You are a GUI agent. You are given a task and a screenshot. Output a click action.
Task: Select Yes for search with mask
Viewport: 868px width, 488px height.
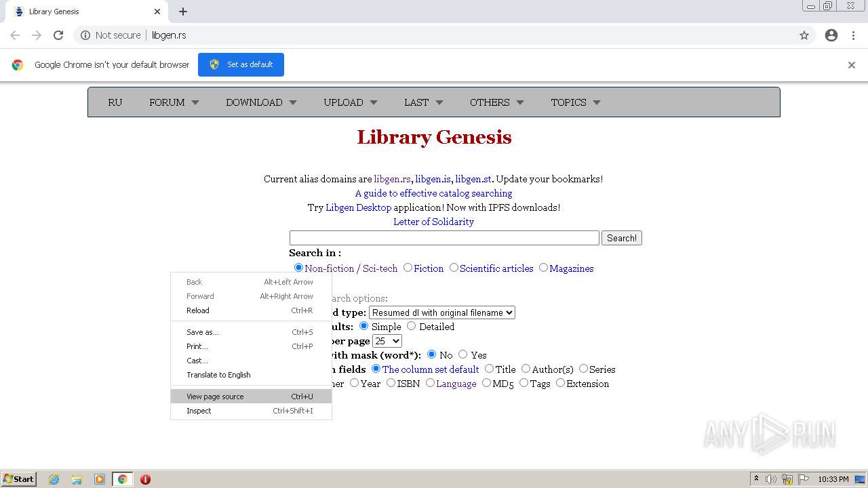coord(462,354)
